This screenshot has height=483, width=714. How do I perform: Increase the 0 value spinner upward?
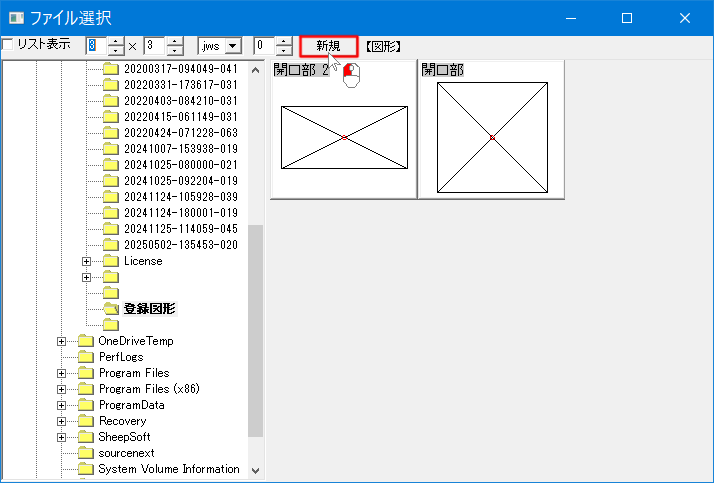point(284,41)
